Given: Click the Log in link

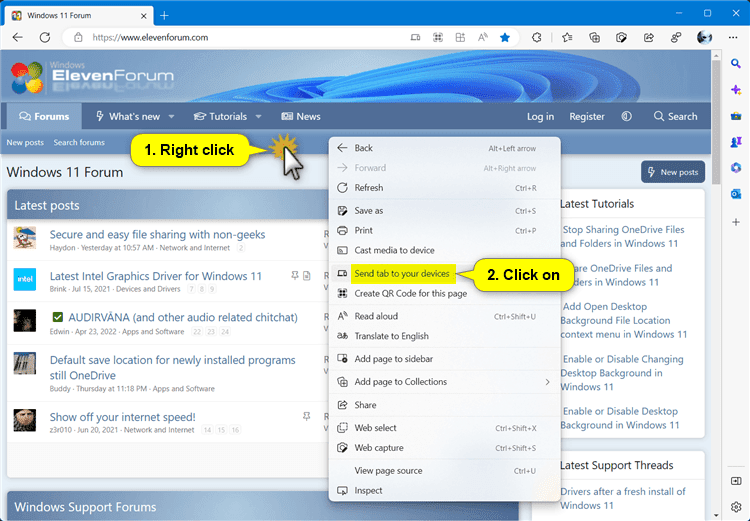Looking at the screenshot, I should pos(540,116).
